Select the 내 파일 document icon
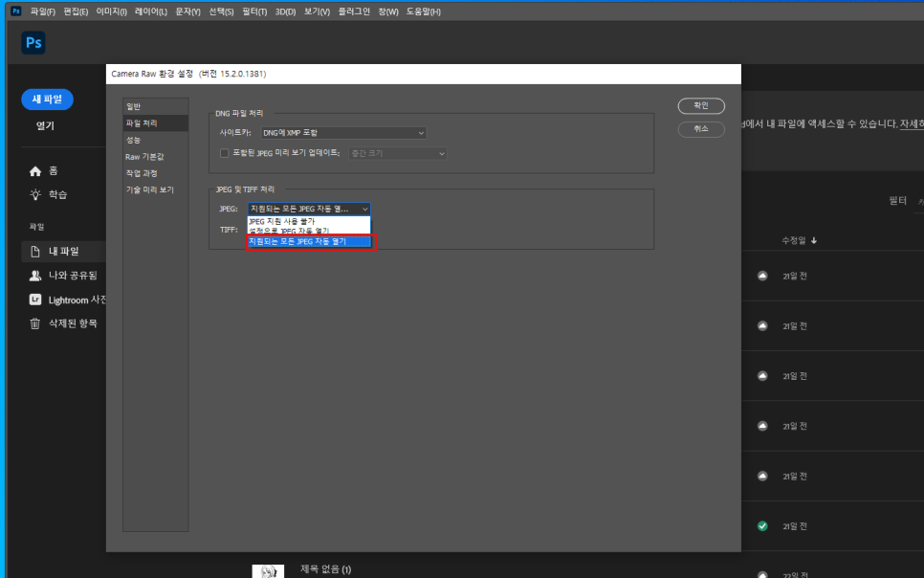 (x=35, y=252)
